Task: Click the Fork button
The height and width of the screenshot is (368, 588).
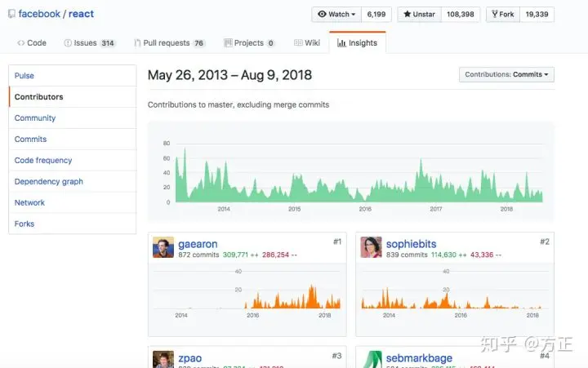Action: pyautogui.click(x=503, y=14)
